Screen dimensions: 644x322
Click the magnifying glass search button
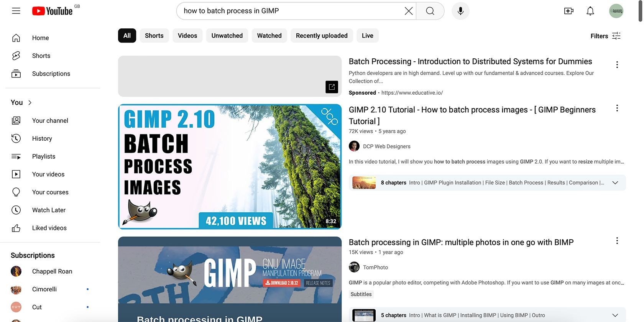[430, 11]
